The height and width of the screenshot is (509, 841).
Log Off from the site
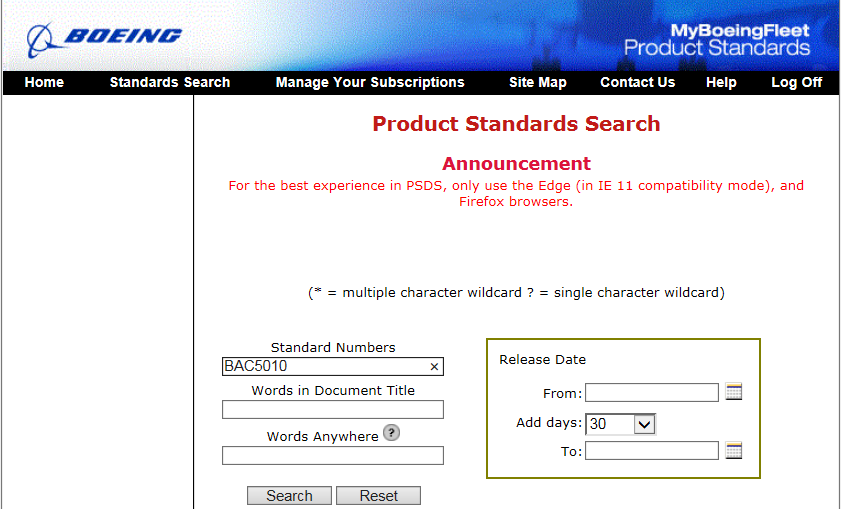(x=796, y=83)
